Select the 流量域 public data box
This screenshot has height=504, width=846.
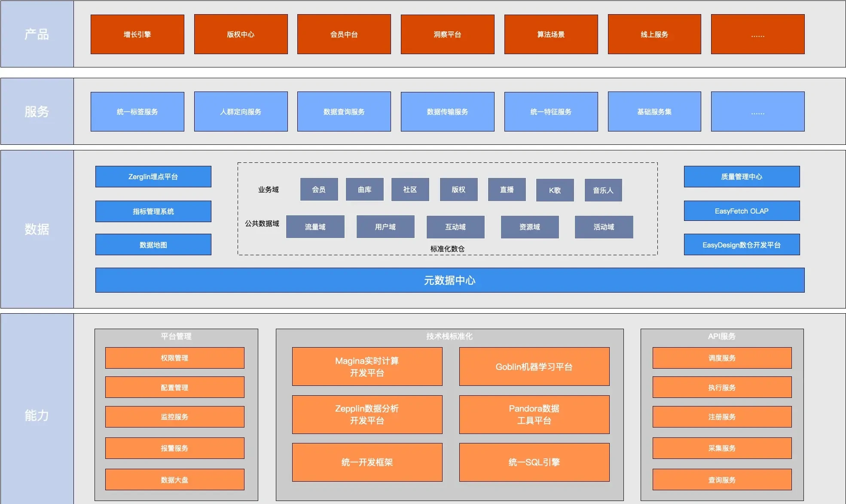315,227
